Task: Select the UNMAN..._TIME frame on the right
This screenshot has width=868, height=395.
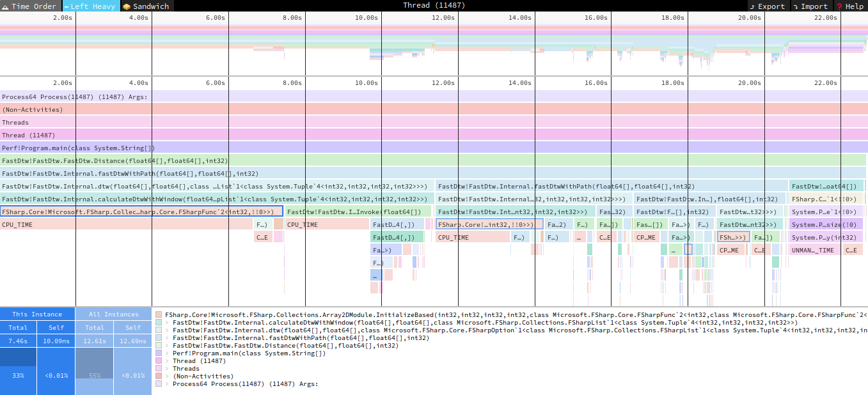Action: click(x=814, y=250)
